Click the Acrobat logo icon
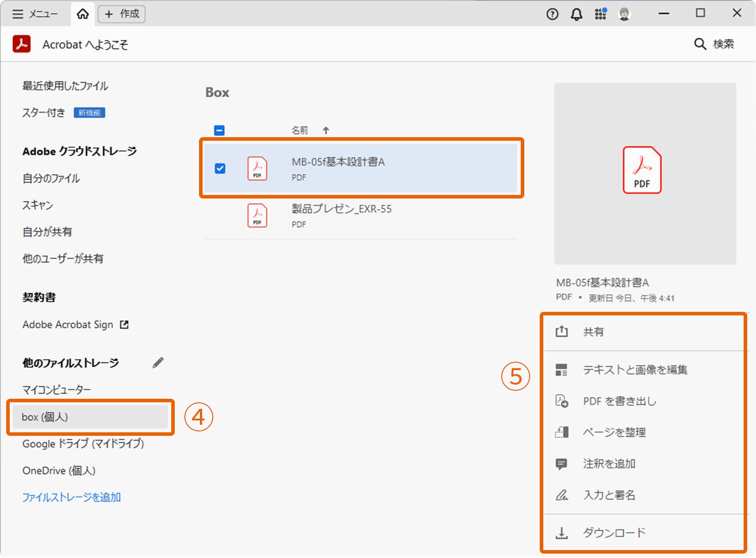The image size is (756, 558). (x=22, y=44)
